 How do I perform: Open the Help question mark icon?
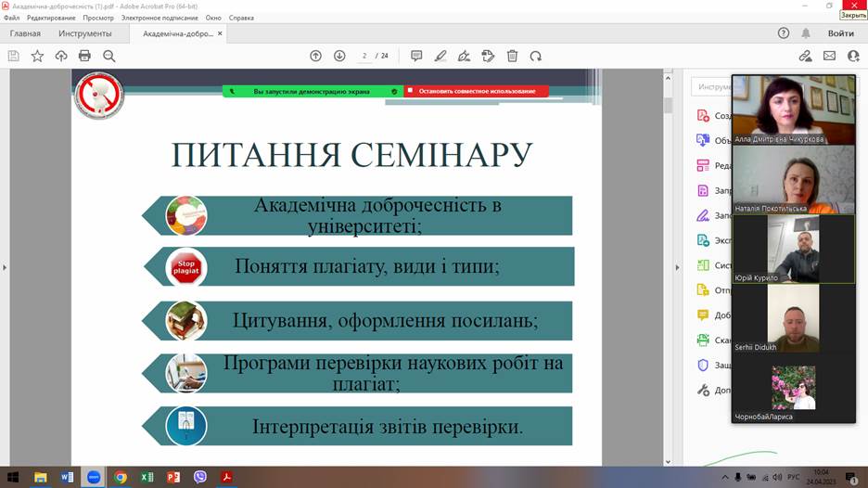[783, 33]
